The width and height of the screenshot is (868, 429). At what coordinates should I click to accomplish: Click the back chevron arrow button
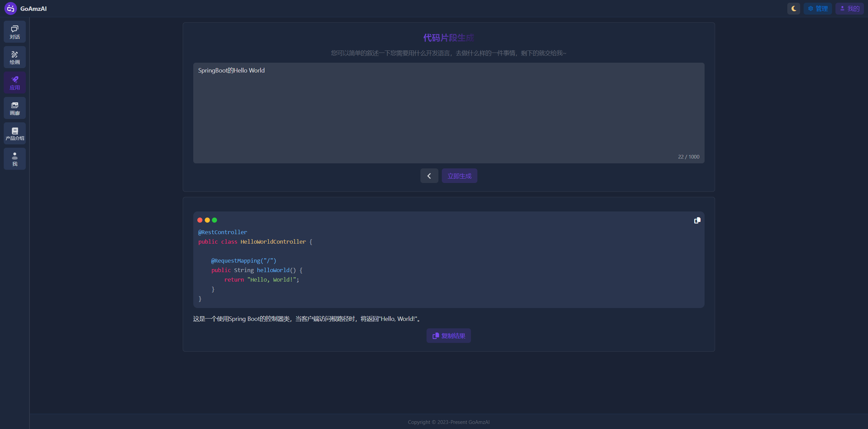coord(429,176)
